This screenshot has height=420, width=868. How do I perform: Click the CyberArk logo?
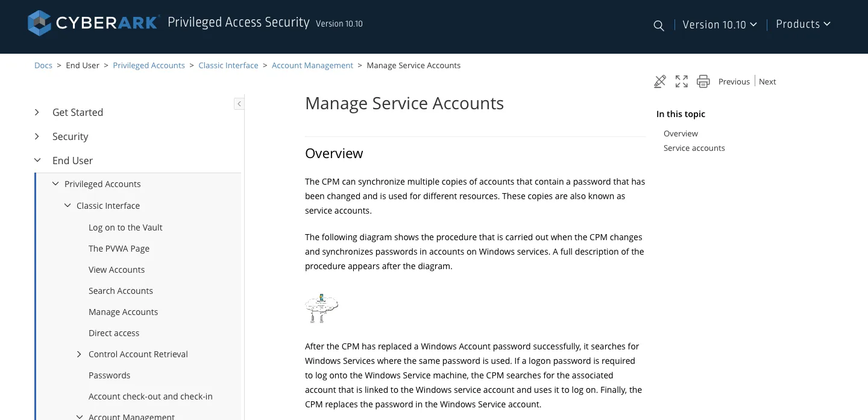[93, 23]
